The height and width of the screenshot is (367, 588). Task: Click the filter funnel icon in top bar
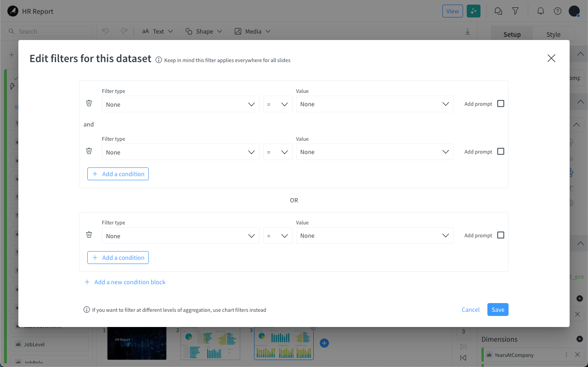tap(515, 11)
